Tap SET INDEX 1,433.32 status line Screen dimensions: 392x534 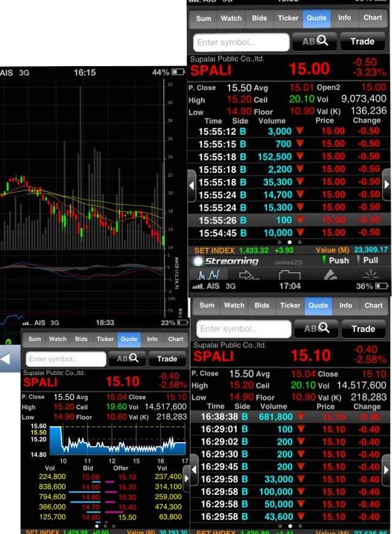tap(244, 250)
